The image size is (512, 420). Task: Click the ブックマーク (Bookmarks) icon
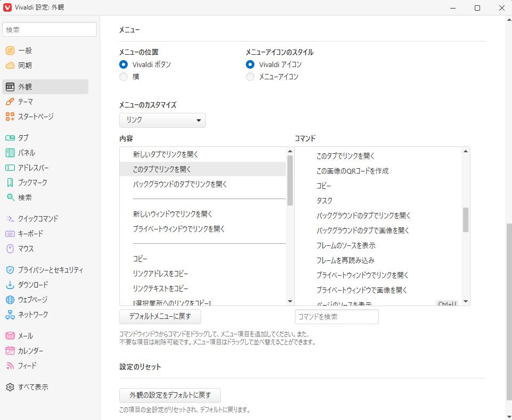pyautogui.click(x=10, y=183)
